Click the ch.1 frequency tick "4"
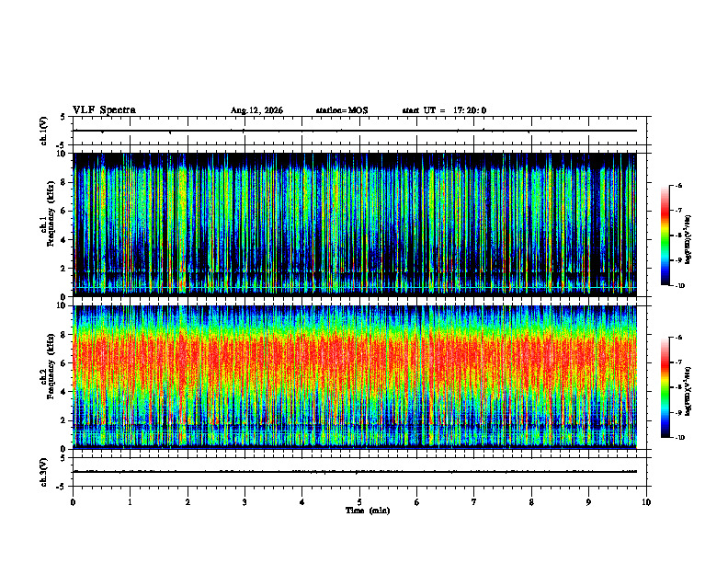Screen dimensions: 728x563 coord(64,240)
